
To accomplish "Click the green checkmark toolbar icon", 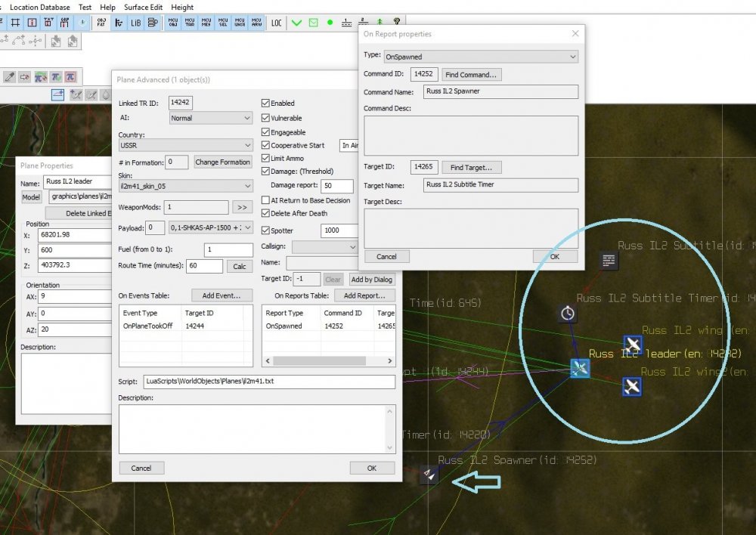I will [x=296, y=23].
